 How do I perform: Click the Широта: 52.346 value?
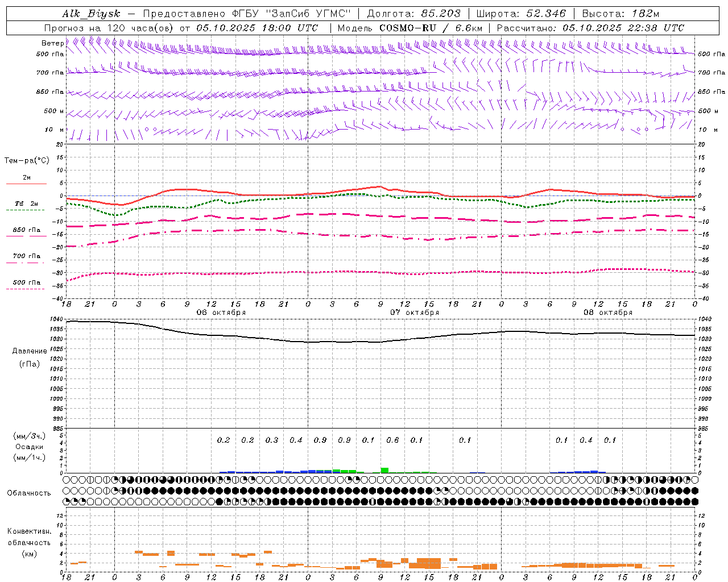point(521,14)
